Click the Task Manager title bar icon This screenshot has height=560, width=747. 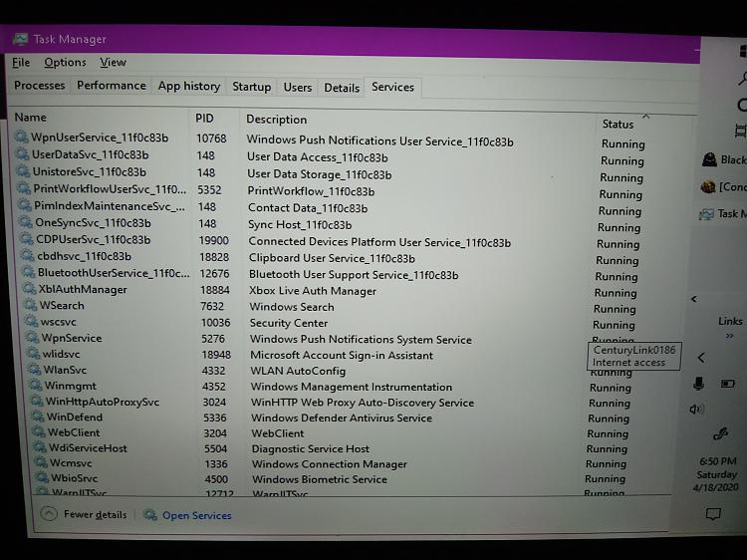click(x=20, y=39)
